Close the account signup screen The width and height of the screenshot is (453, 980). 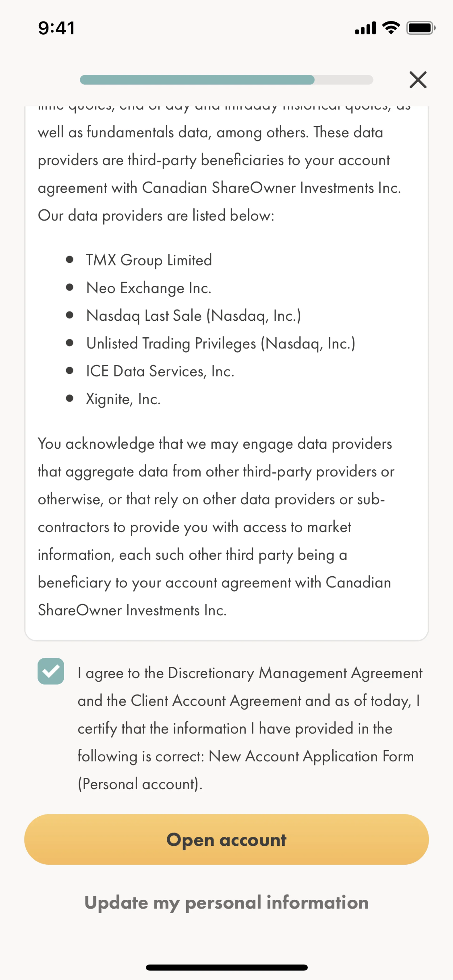[x=418, y=80]
